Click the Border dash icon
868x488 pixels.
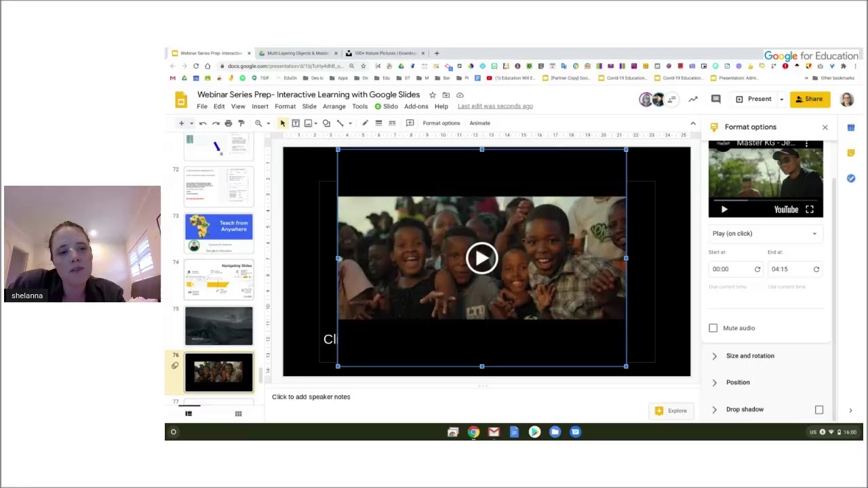(x=392, y=123)
